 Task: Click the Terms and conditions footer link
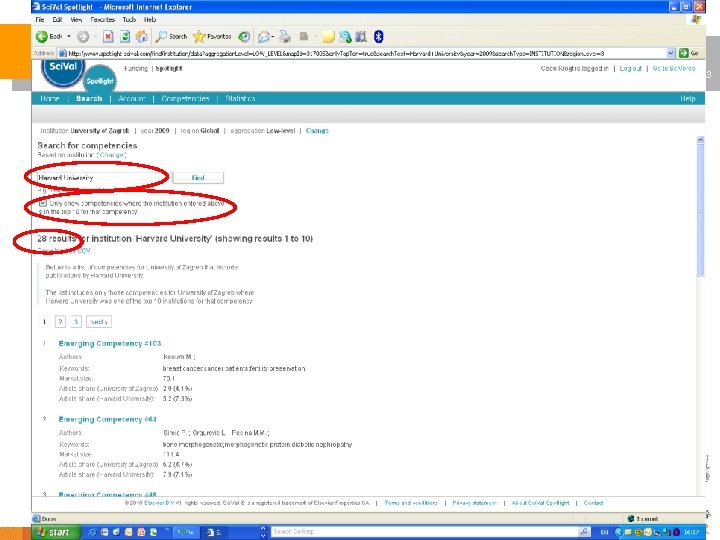tap(411, 503)
